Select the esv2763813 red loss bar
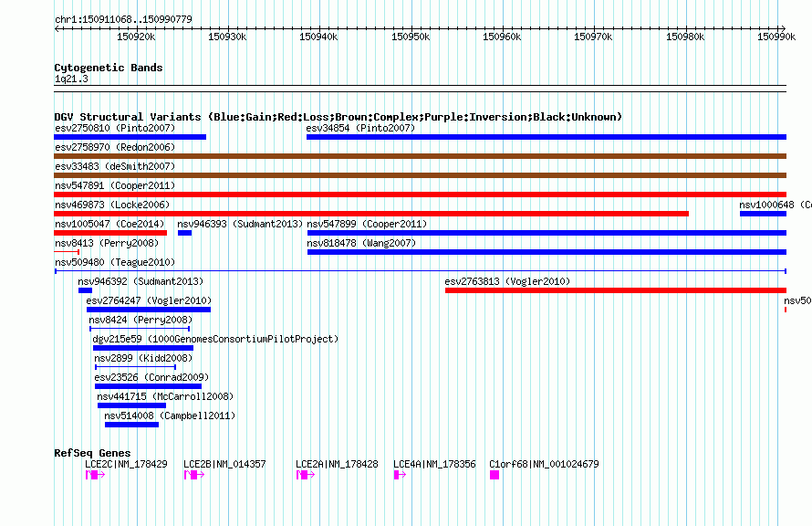 point(616,290)
